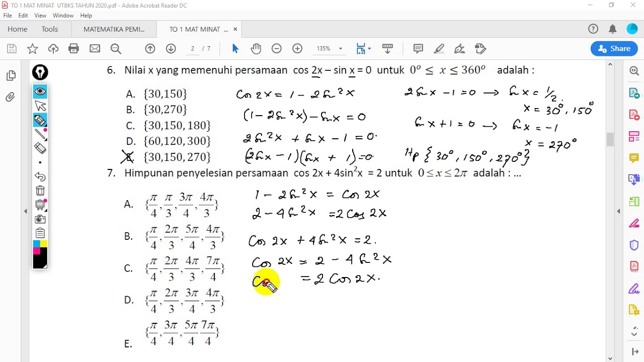644x362 pixels.
Task: Click the current page number field
Action: click(x=193, y=49)
